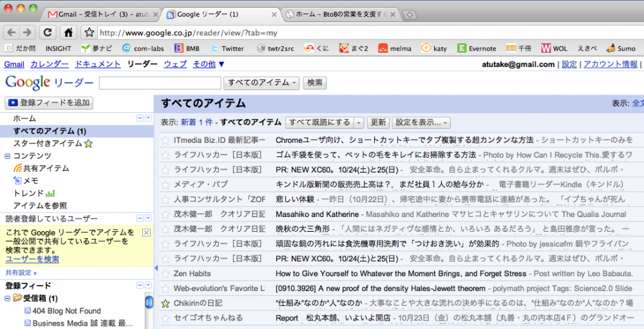
Task: Open the 千冊 bookmark
Action: pyautogui.click(x=518, y=48)
